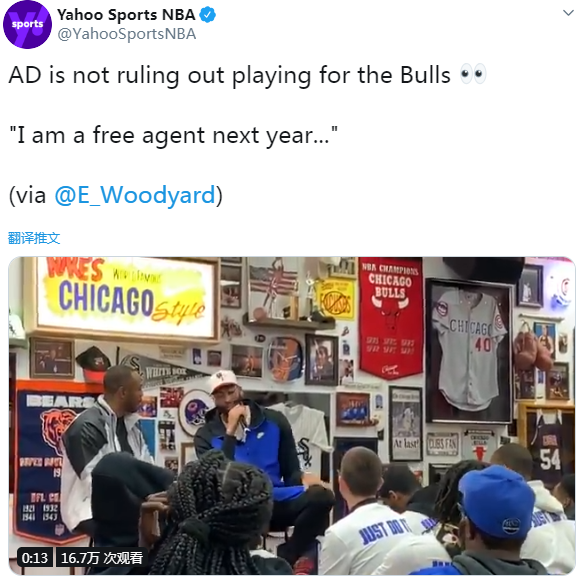Open the Yahoo Sports purple avatar
The image size is (587, 584).
(x=27, y=24)
